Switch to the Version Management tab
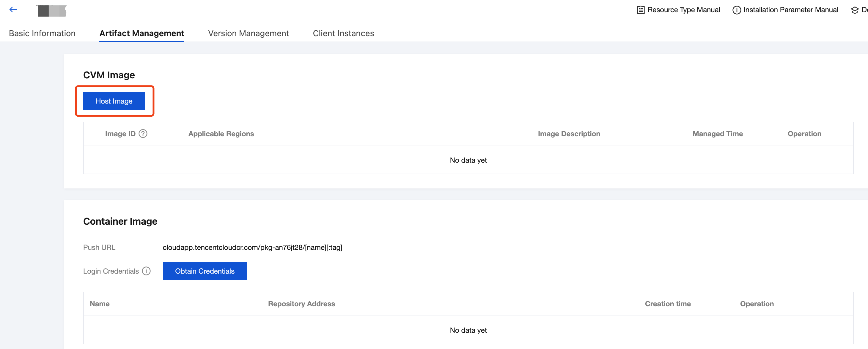Viewport: 868px width, 349px height. (x=248, y=33)
